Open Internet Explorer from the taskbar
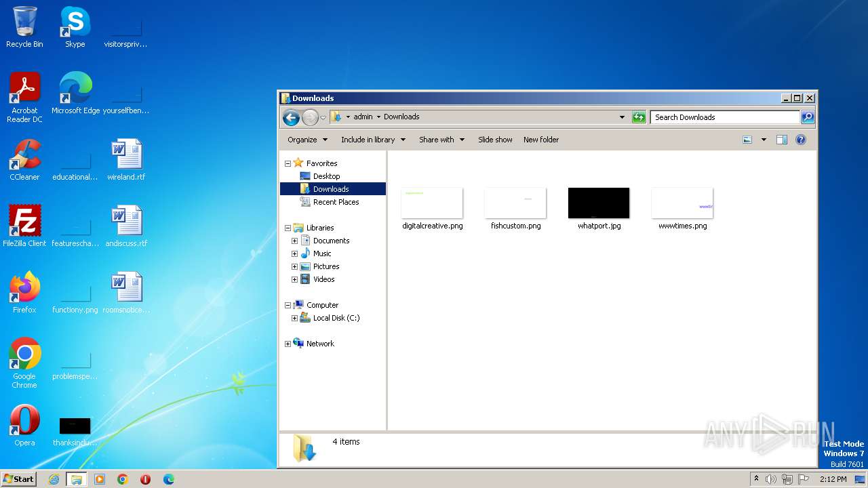The width and height of the screenshot is (868, 488). tap(54, 479)
